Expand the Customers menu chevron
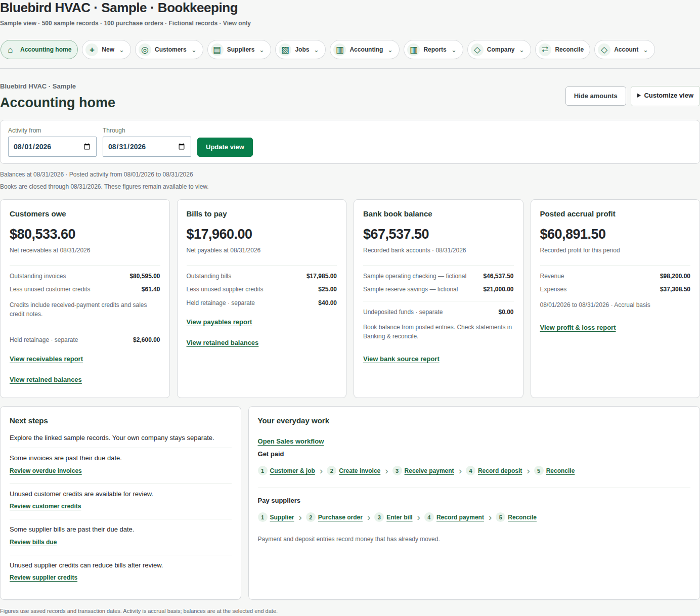700x616 pixels. 194,51
